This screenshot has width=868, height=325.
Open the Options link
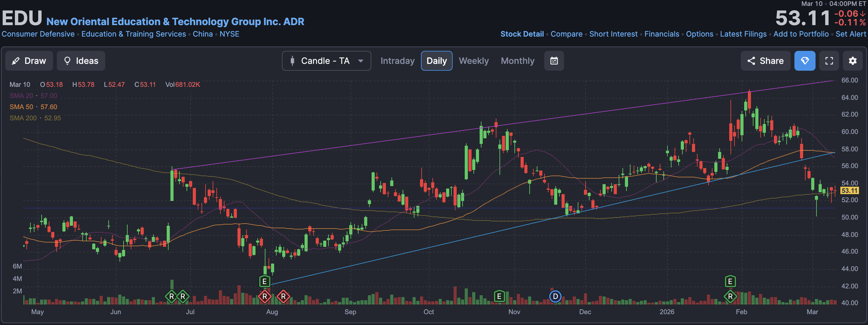699,34
